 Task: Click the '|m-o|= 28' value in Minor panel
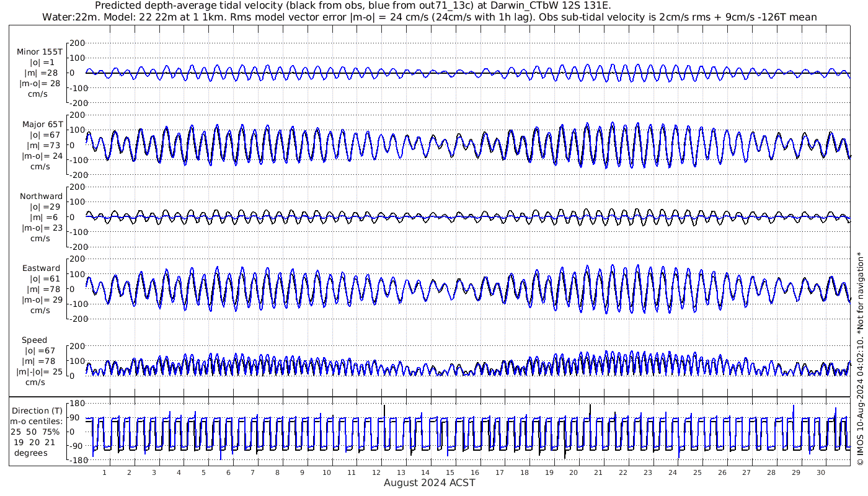[x=40, y=84]
